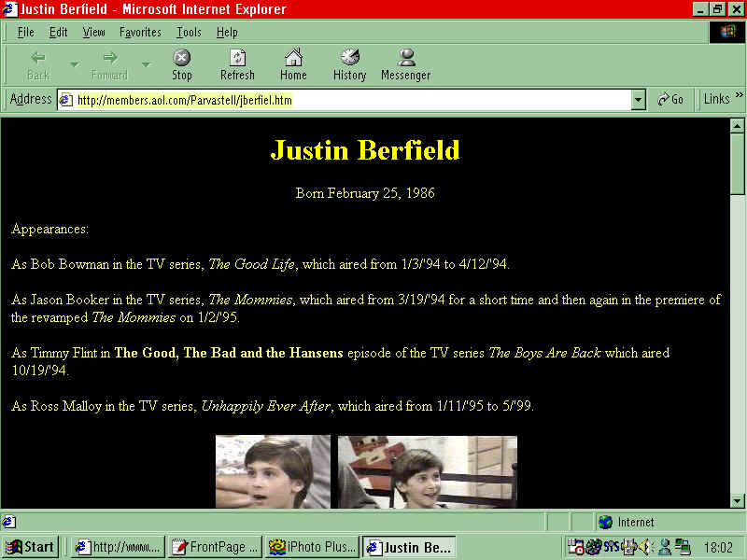Viewport: 747px width, 560px height.
Task: Launch Messenger from the toolbar
Action: tap(406, 65)
